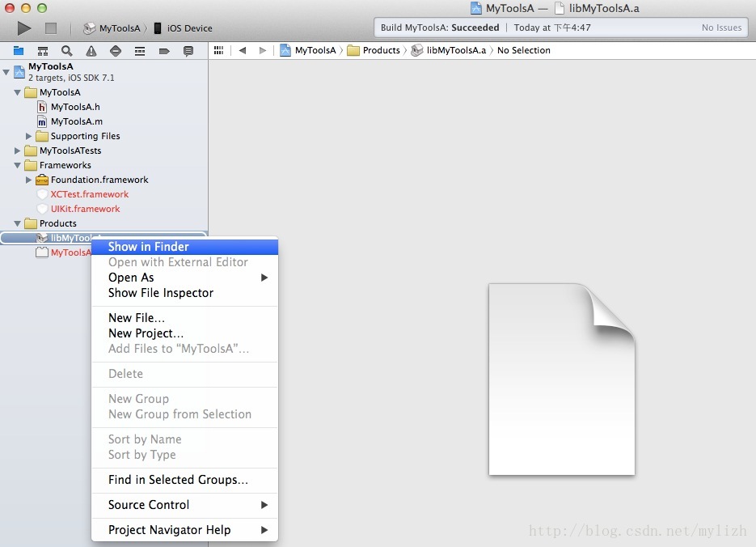The height and width of the screenshot is (547, 756).
Task: Click the blank document preview thumbnail
Action: tap(562, 380)
